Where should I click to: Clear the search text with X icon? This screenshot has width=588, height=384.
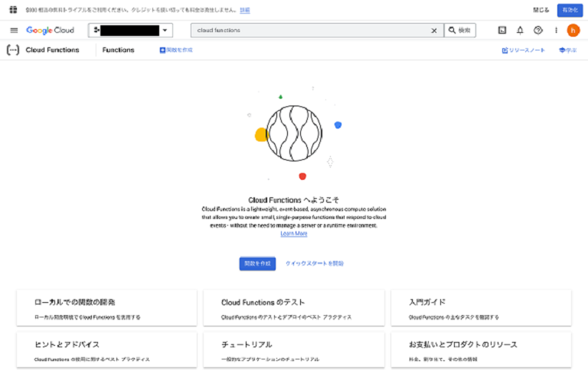pos(434,31)
